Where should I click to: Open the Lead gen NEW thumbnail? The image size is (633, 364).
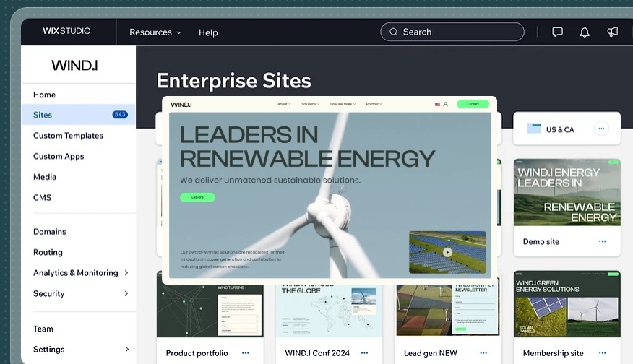448,310
